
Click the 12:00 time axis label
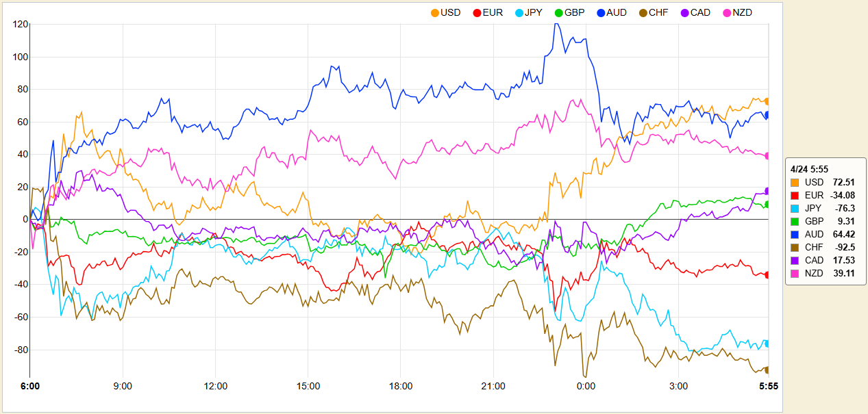pyautogui.click(x=216, y=386)
